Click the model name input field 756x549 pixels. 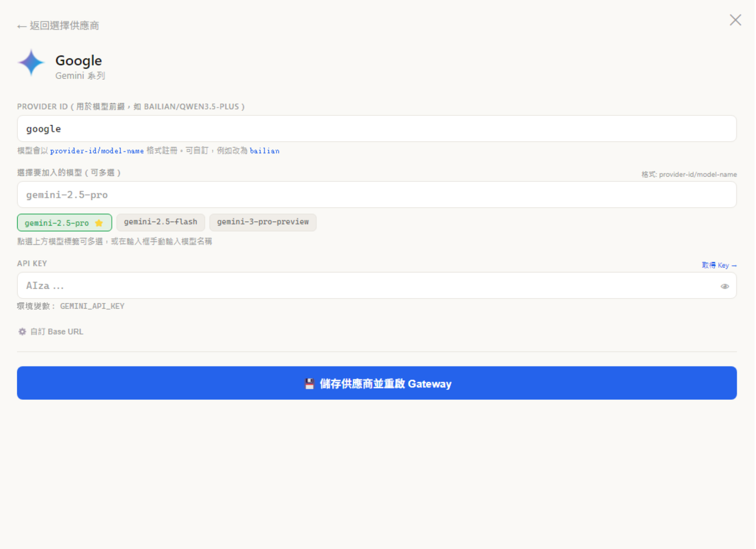coord(377,195)
